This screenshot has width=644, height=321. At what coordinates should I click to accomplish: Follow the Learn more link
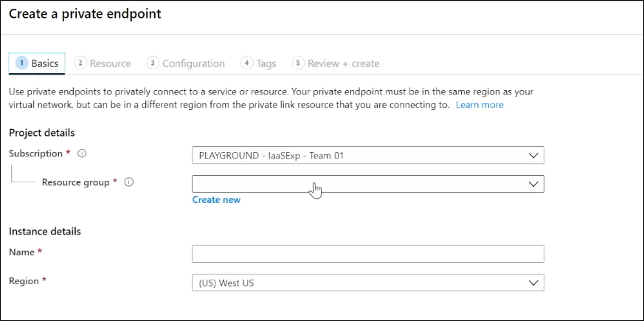click(479, 105)
